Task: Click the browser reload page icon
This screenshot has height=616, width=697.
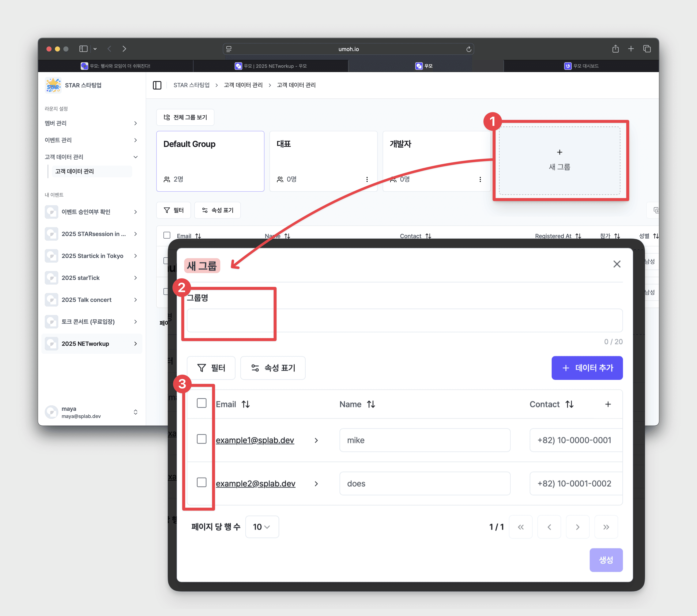Action: point(468,49)
